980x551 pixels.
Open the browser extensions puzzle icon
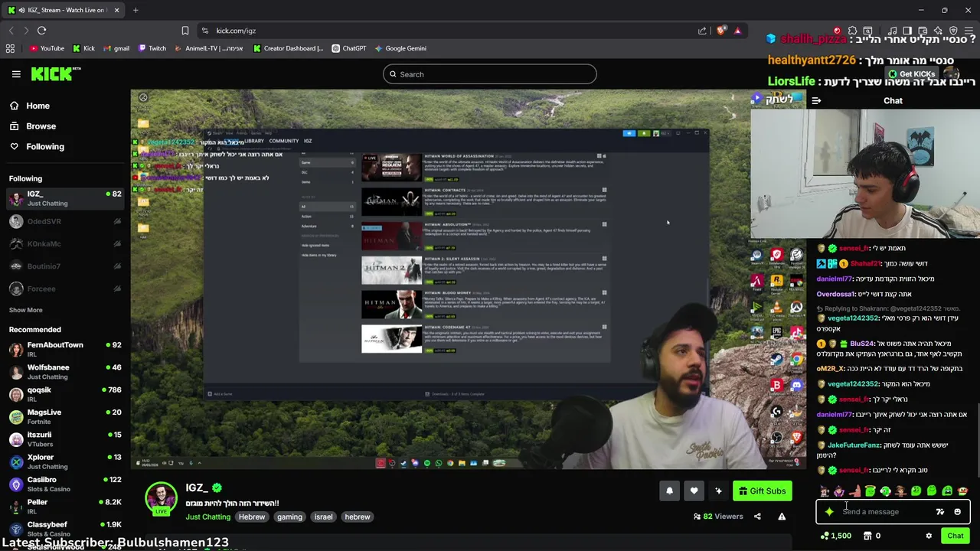(852, 31)
